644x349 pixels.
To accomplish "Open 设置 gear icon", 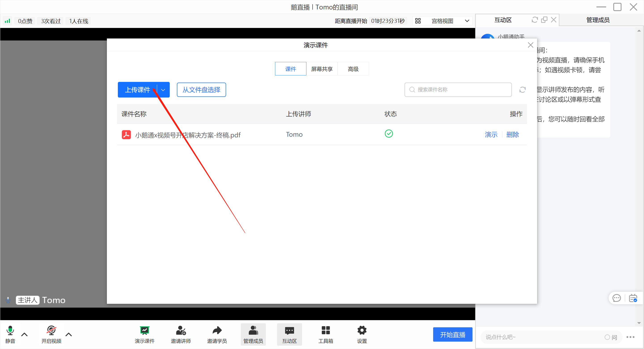I will click(362, 330).
